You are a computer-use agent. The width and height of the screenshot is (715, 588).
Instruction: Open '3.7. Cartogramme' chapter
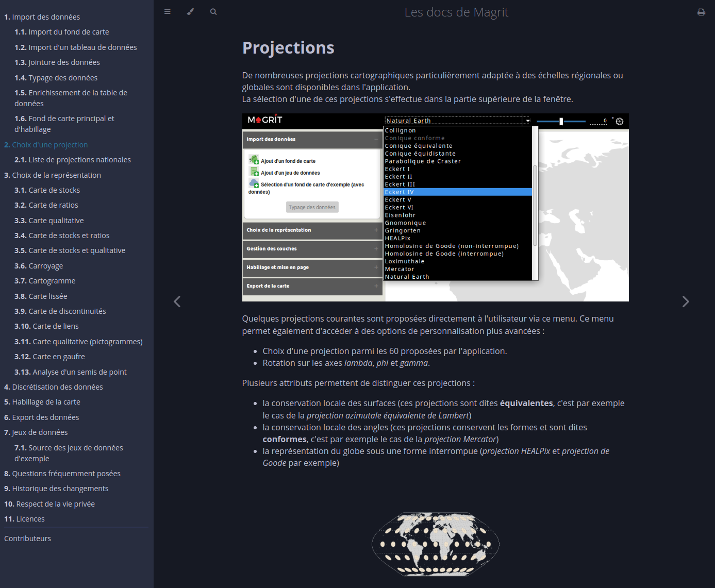tap(52, 281)
